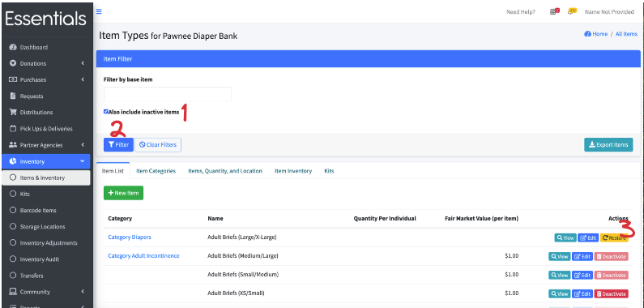View Adult Briefs (XS/Small) item
Screen dimensions: 644x308
pyautogui.click(x=560, y=293)
